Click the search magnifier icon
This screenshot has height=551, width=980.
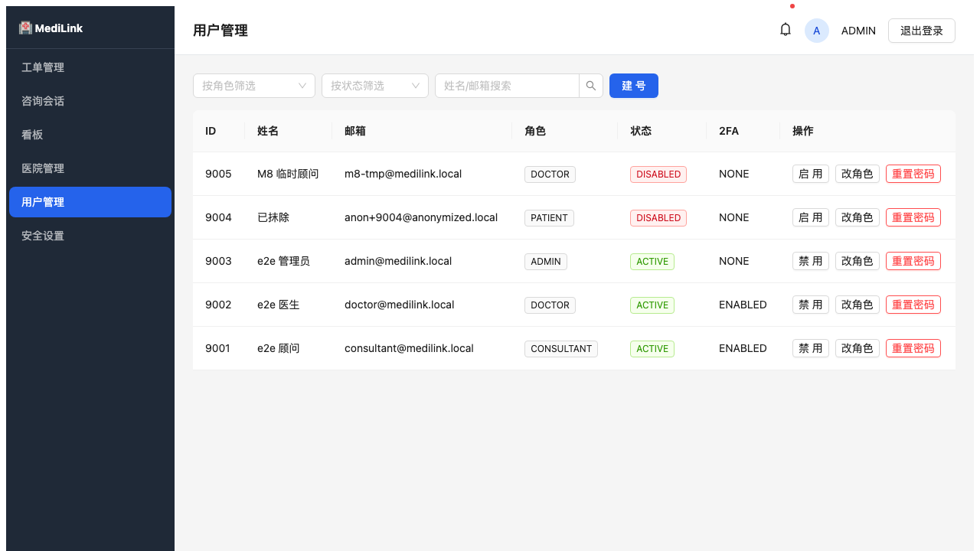click(x=591, y=86)
